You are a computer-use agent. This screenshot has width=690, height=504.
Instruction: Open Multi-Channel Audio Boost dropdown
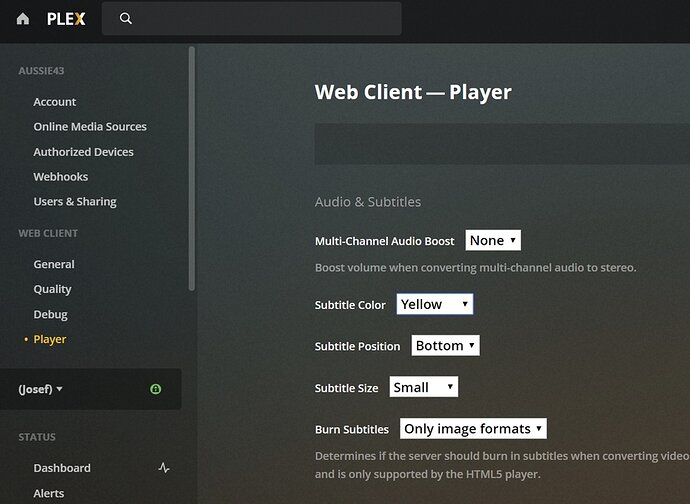coord(493,240)
